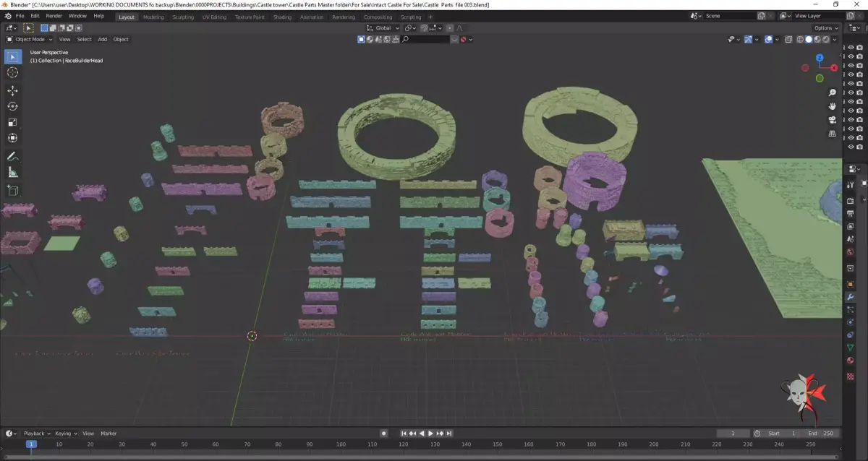This screenshot has width=868, height=461.
Task: Toggle proportional editing in header
Action: click(450, 28)
